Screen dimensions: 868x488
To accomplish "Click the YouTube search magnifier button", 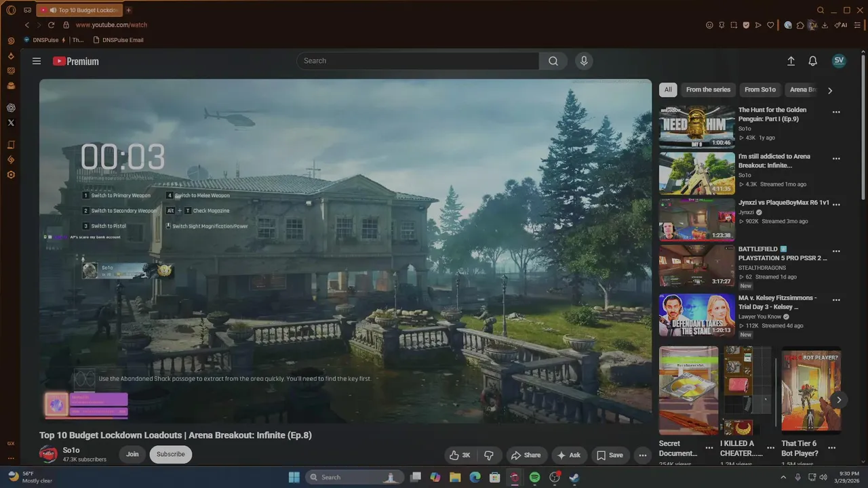I will [553, 61].
